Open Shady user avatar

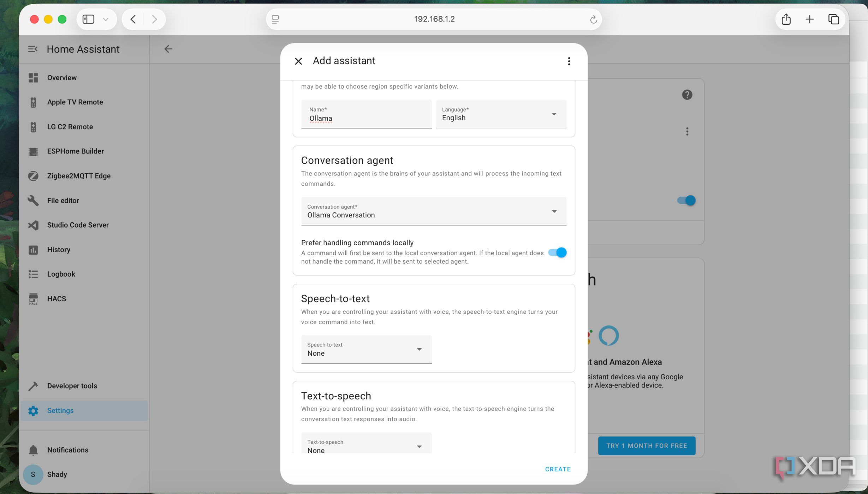pos(33,475)
